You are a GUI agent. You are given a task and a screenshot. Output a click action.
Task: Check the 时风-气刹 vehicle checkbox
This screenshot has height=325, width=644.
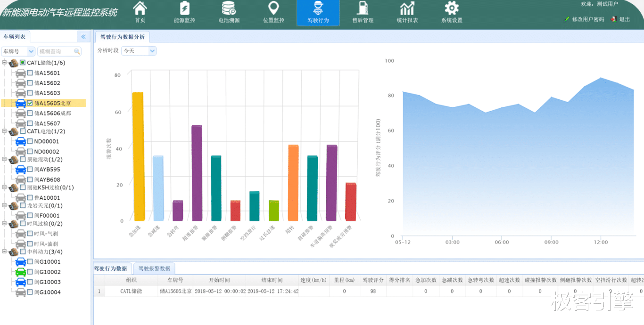(x=30, y=234)
